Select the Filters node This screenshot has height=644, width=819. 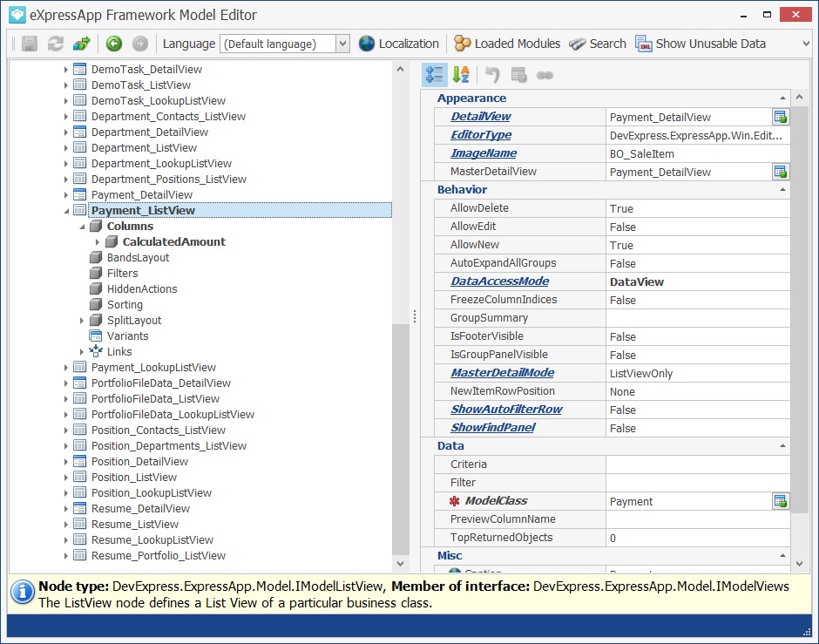pyautogui.click(x=122, y=273)
